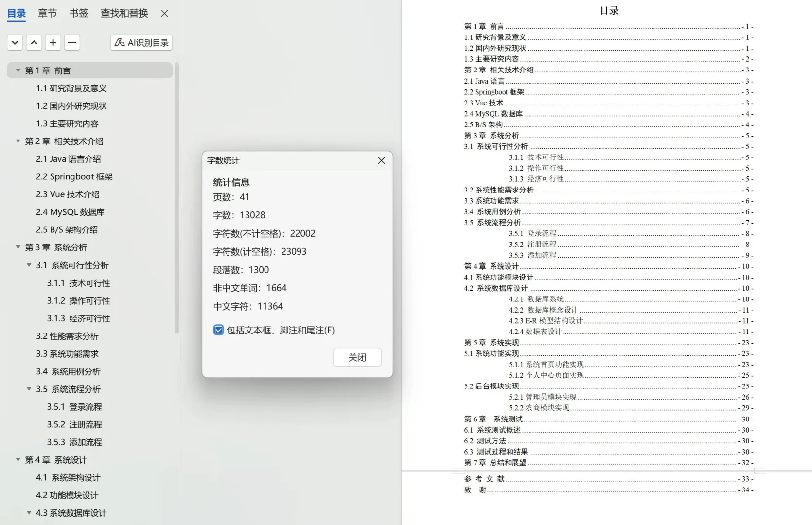Close the 字数统计 dialog with its X icon
812x525 pixels.
tap(381, 160)
